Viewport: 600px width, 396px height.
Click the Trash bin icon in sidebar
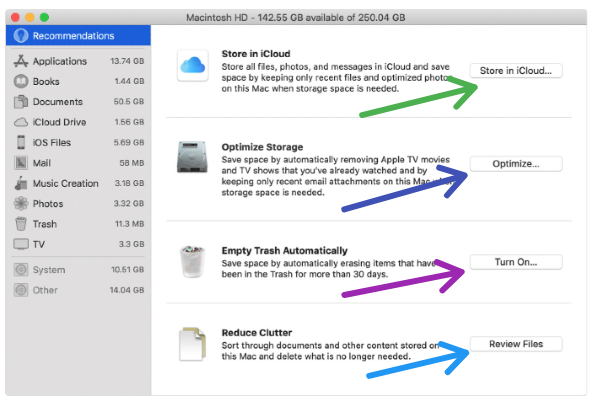(21, 224)
